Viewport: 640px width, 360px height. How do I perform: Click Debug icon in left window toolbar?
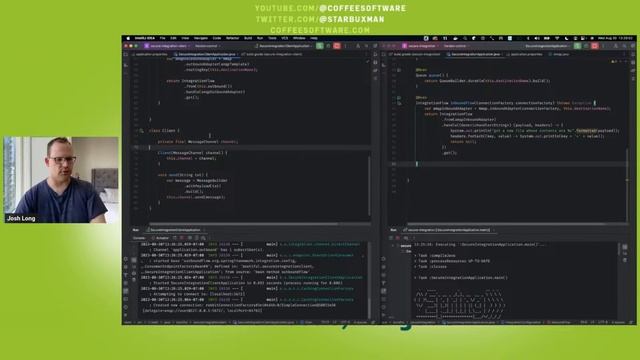[328, 46]
